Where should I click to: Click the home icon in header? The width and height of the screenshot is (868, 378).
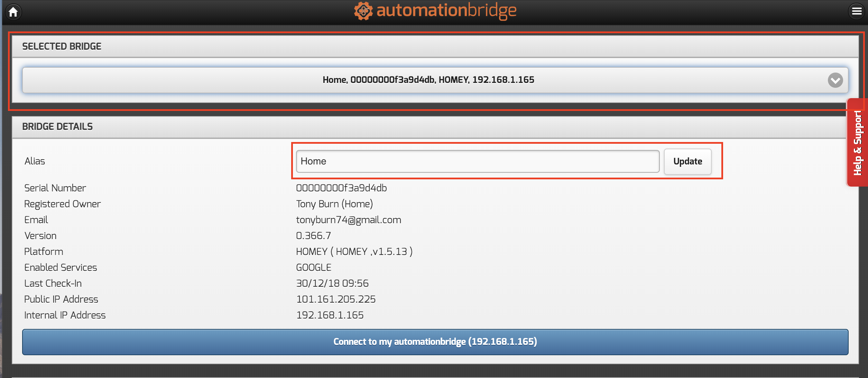point(13,12)
